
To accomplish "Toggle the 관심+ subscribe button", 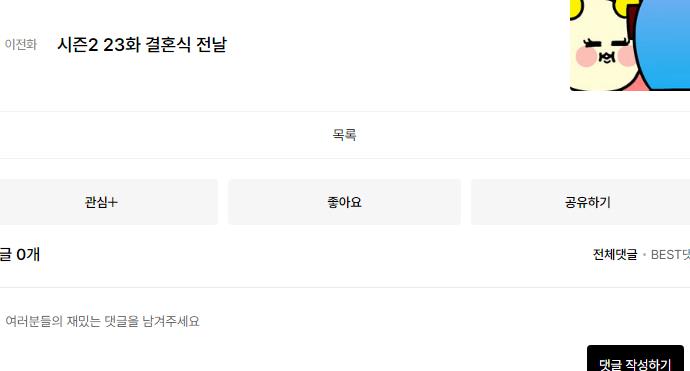I will click(101, 202).
